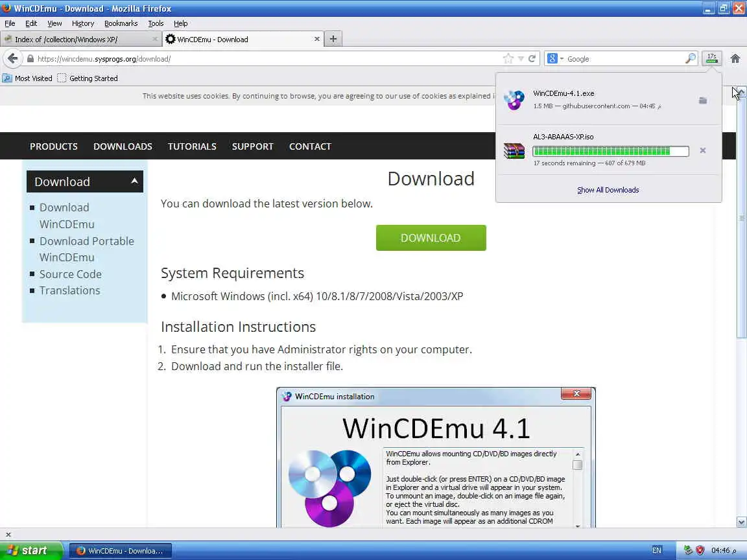747x560 pixels.
Task: Collapse the Download sidebar section arrow
Action: 134,181
